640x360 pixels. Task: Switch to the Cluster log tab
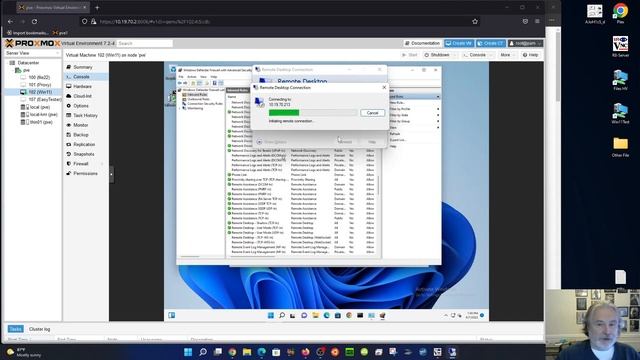pos(40,329)
